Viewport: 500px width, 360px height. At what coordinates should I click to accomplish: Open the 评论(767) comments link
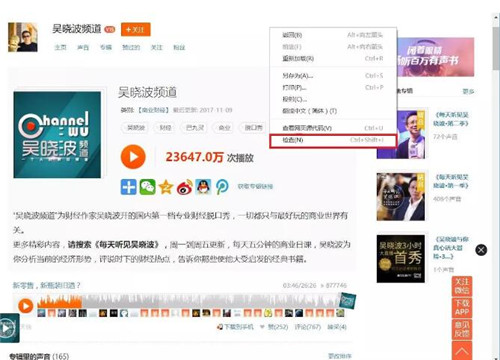308,327
